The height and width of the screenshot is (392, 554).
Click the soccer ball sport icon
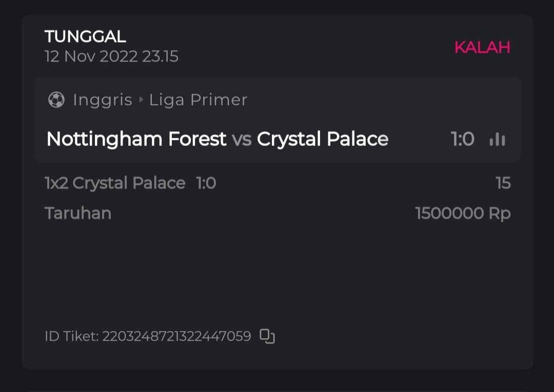click(x=56, y=100)
